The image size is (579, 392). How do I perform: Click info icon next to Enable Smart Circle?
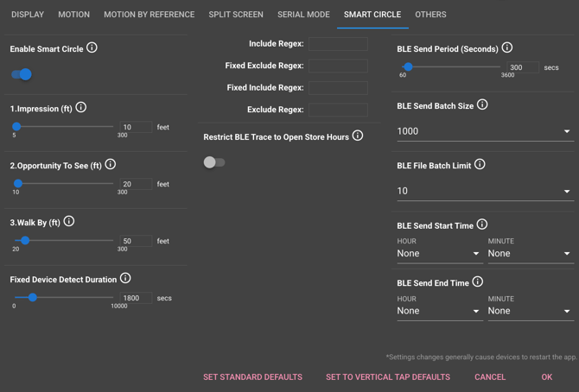[92, 48]
